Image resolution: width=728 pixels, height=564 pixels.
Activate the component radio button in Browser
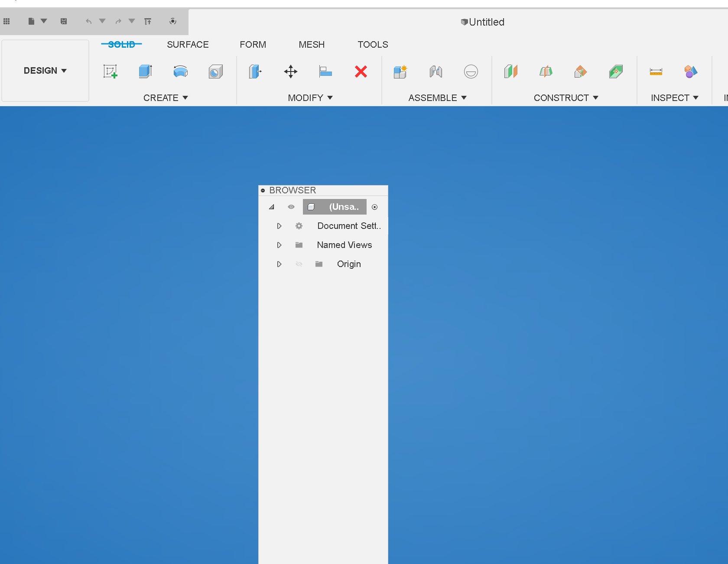pos(375,207)
